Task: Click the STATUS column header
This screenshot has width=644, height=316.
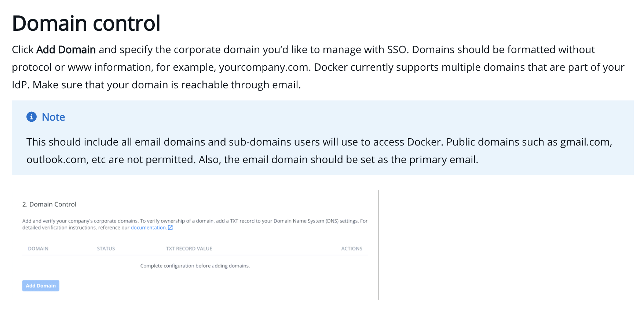Action: [x=106, y=249]
